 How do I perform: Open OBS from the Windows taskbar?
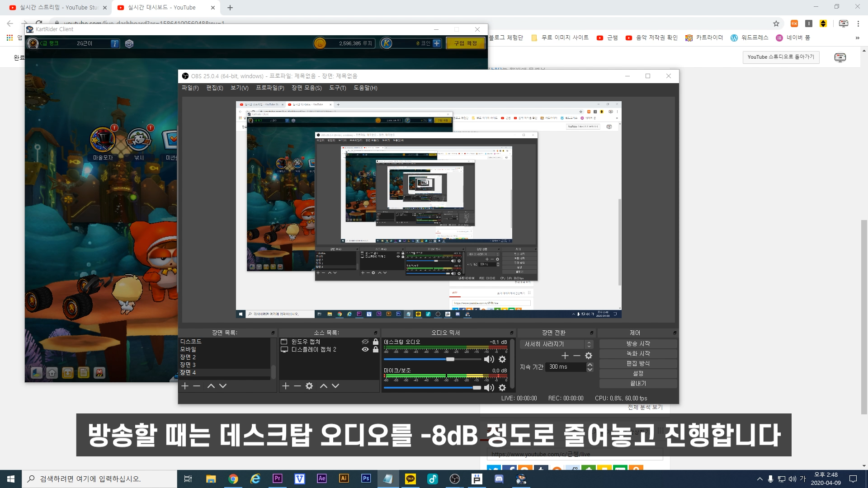(x=455, y=479)
